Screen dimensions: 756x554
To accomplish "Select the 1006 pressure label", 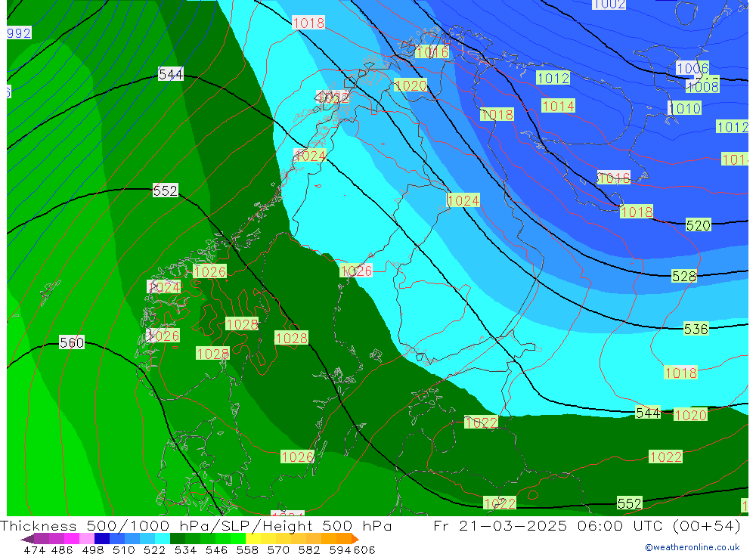I will [x=692, y=68].
